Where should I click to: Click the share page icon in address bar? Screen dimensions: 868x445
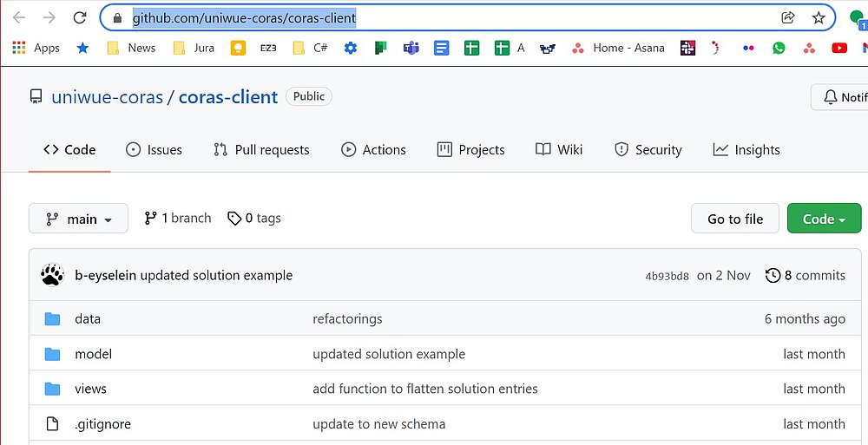point(788,17)
